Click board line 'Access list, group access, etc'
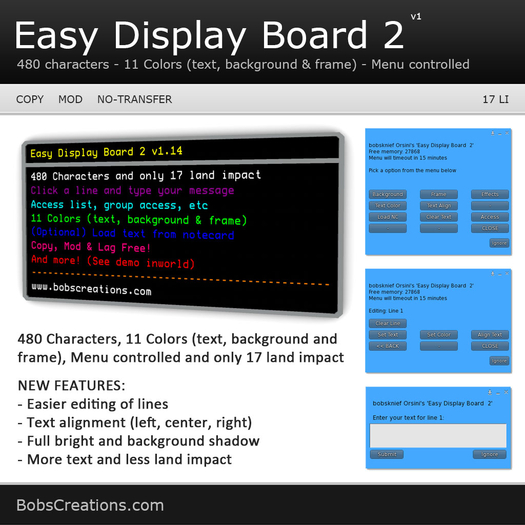 coord(119,205)
